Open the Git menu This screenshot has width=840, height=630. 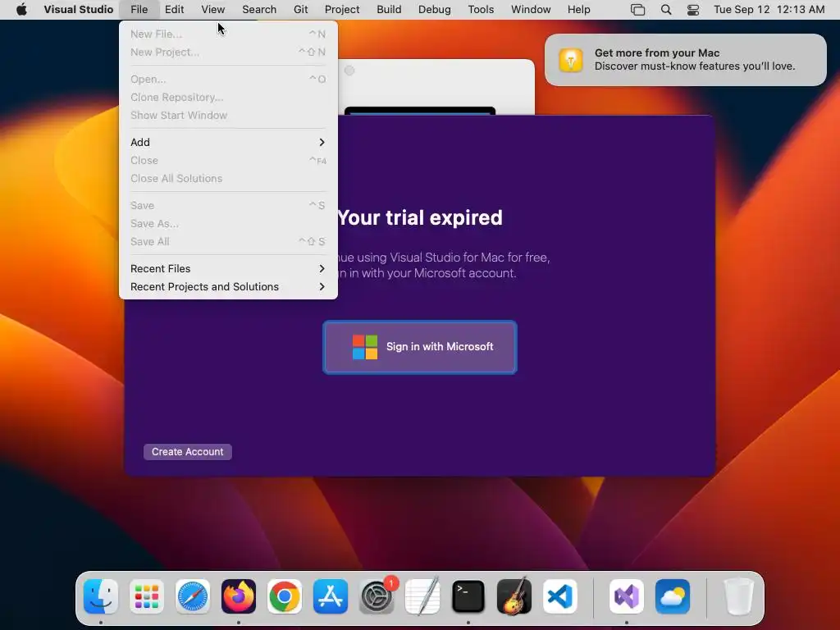[300, 9]
